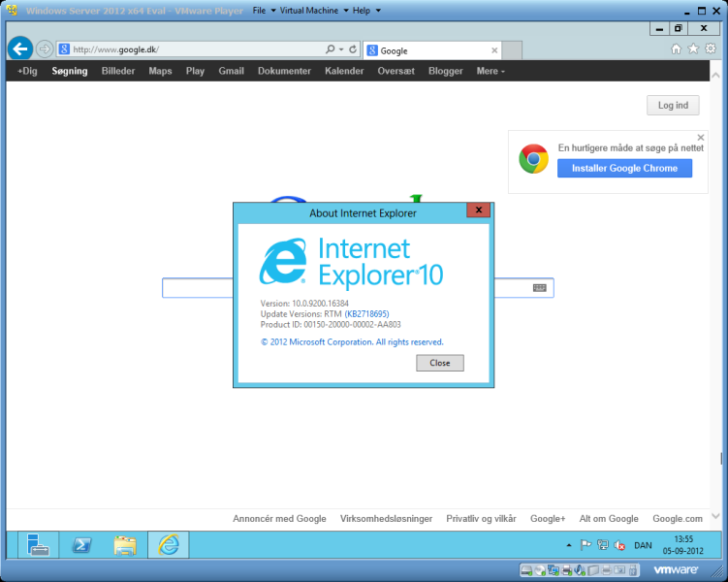Viewport: 728px width, 582px height.
Task: Open the Google.com footer link
Action: (x=678, y=518)
